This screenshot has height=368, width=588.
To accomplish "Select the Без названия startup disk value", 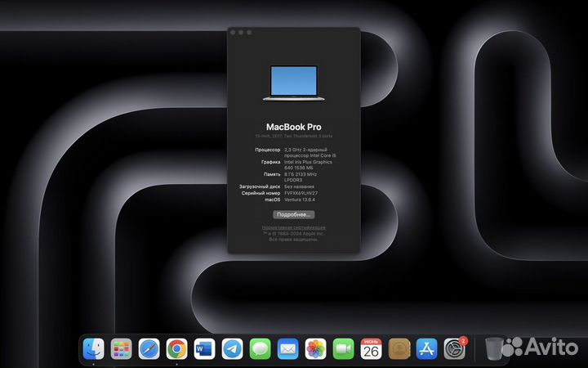I will (299, 186).
